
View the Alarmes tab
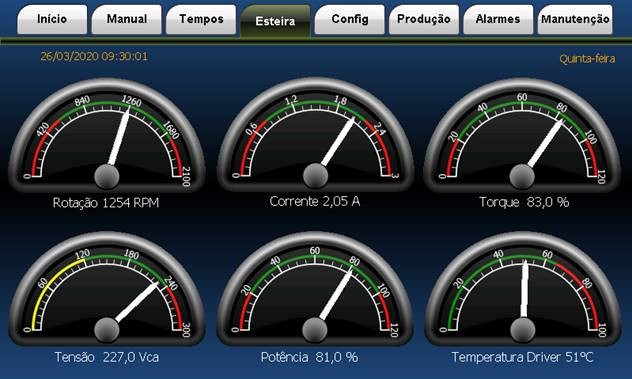tap(498, 19)
